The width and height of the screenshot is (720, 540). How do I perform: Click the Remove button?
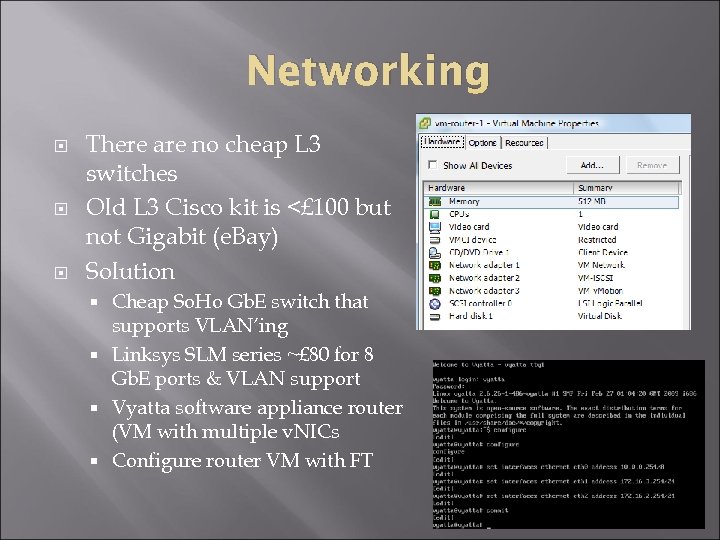[x=652, y=165]
